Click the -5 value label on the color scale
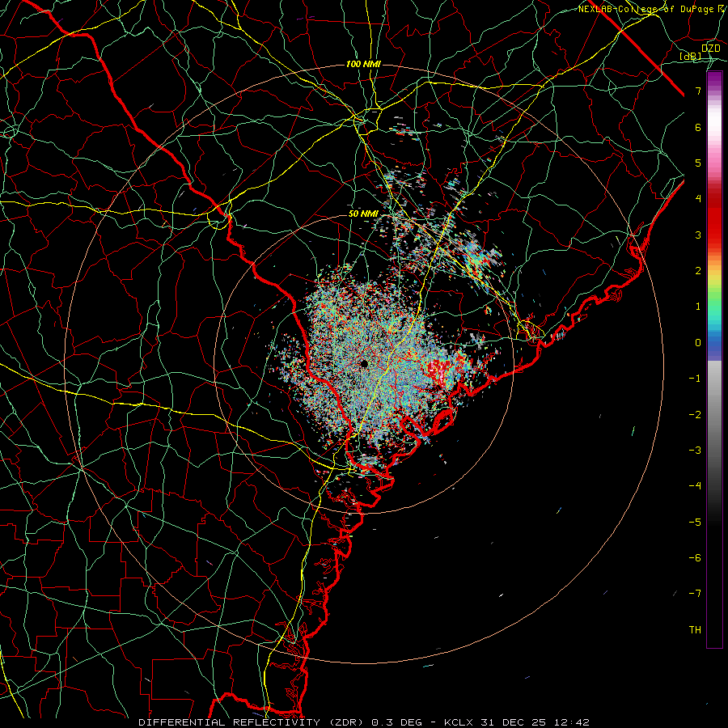The height and width of the screenshot is (728, 728). coord(695,522)
